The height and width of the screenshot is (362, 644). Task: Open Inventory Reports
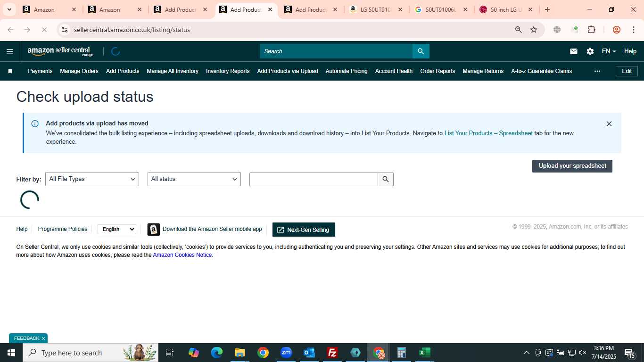click(228, 71)
